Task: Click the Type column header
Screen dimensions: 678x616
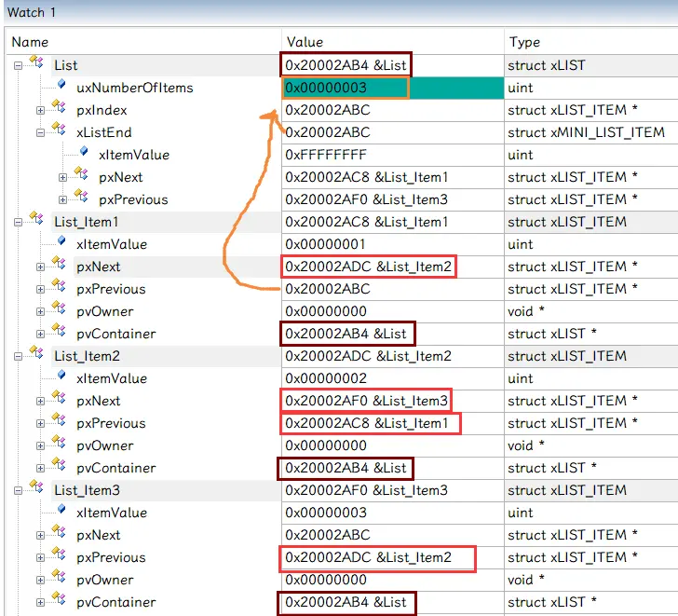Action: (x=524, y=42)
